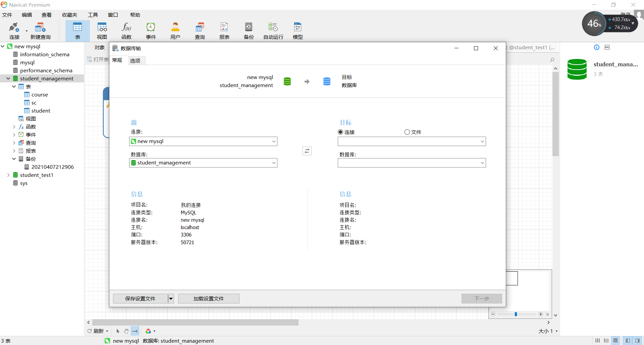Select the performance_schema database
The width and height of the screenshot is (644, 345).
tap(46, 70)
